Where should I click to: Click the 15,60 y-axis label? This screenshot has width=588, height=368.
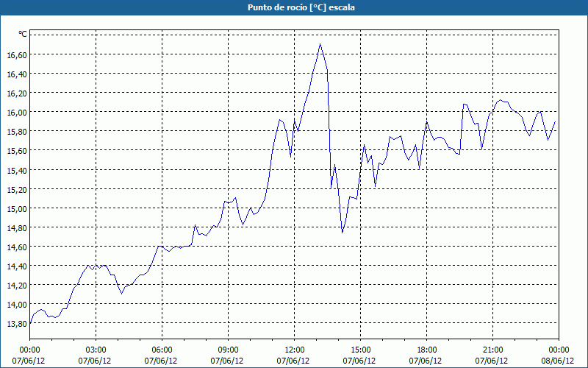click(17, 151)
